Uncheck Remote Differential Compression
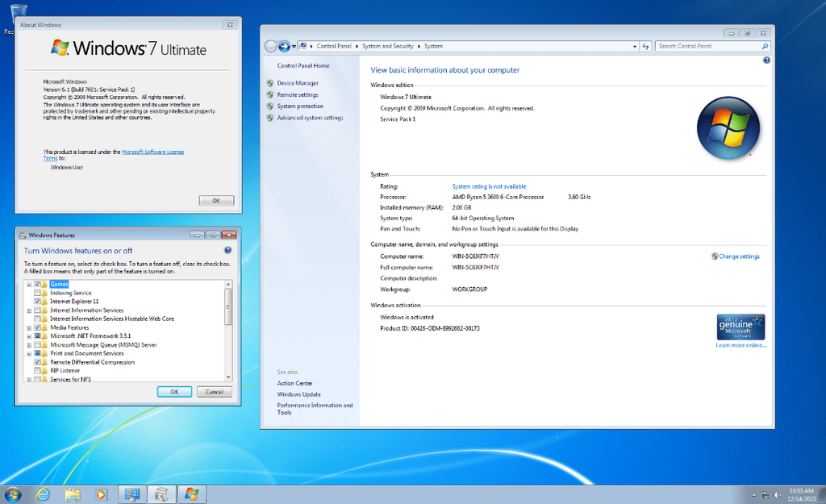Viewport: 826px width, 504px height. 37,362
